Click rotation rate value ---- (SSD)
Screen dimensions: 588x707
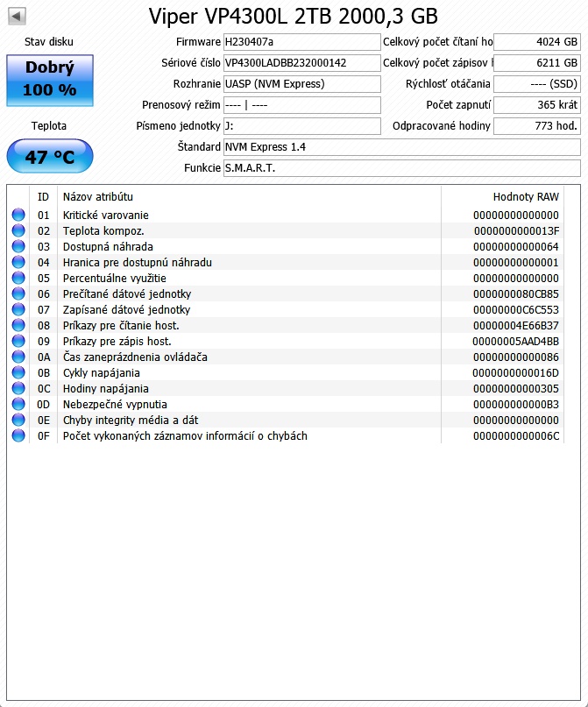pos(537,84)
